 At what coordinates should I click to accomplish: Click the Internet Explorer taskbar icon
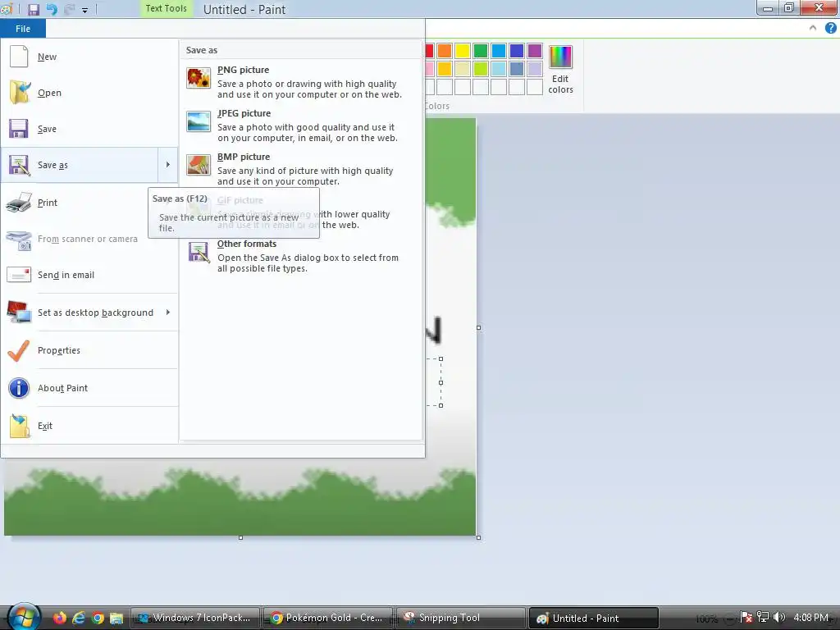(x=79, y=618)
